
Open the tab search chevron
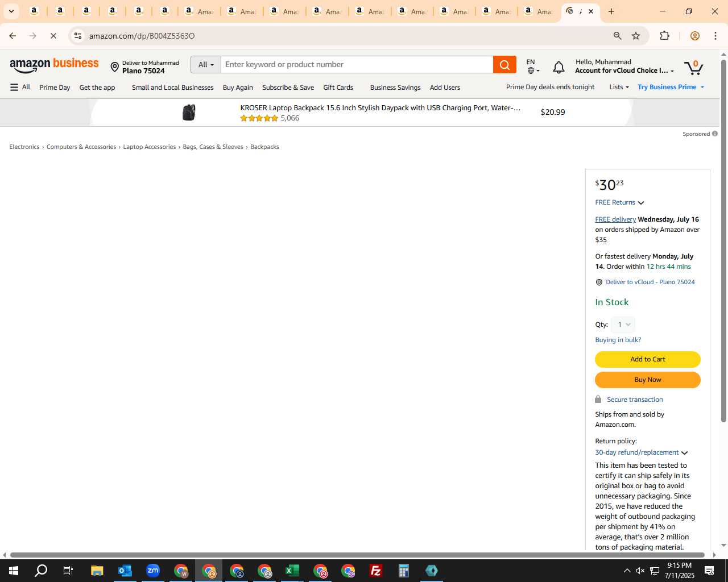[11, 11]
